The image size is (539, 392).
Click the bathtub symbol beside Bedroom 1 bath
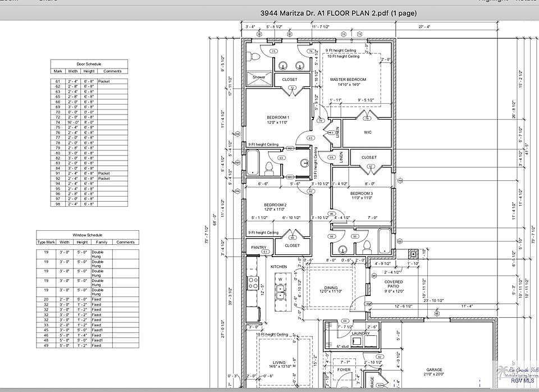(x=253, y=162)
